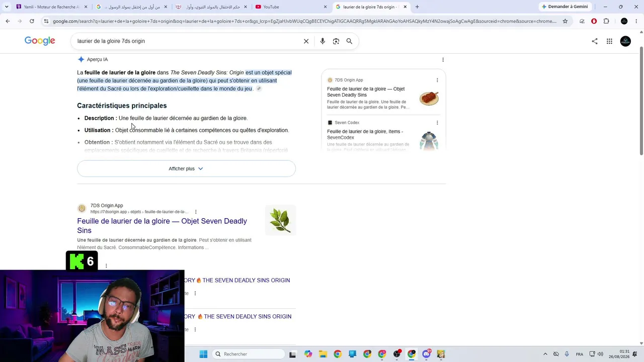Viewport: 644px width, 362px height.
Task: Reload the current Google page
Action: [x=32, y=21]
